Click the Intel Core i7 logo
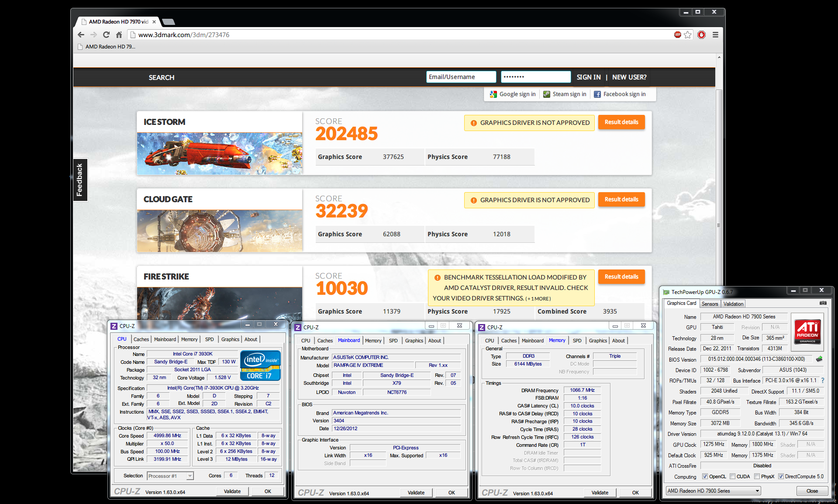This screenshot has height=504, width=838. tap(260, 366)
